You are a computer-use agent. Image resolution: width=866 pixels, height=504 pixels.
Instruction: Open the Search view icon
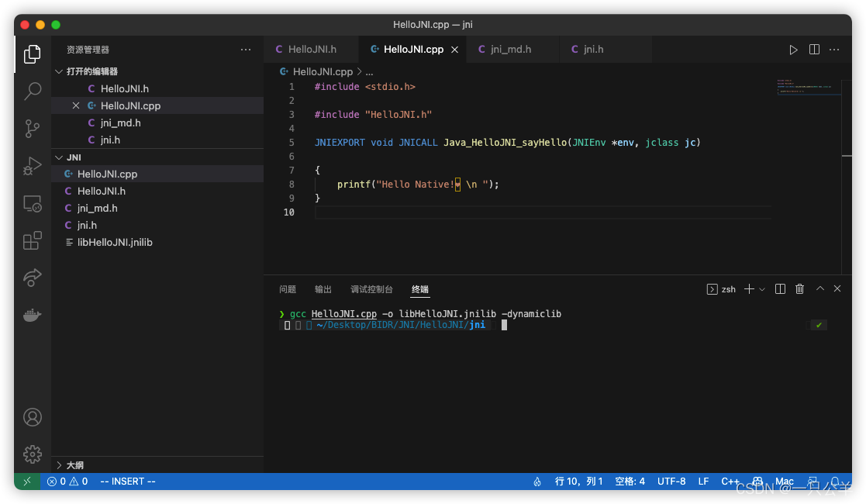(32, 91)
